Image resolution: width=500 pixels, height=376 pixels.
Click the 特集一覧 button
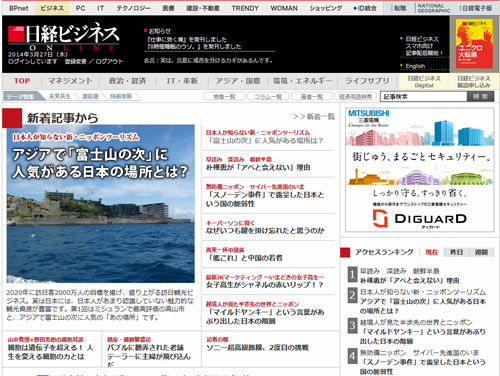(224, 97)
